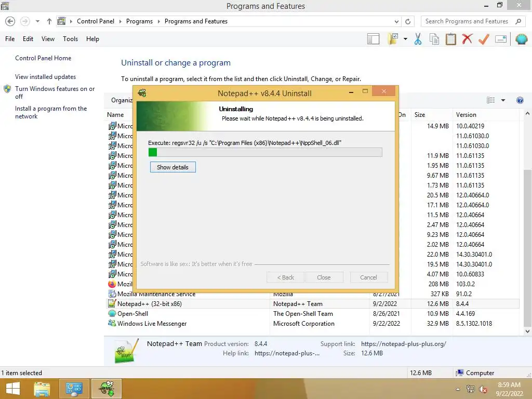Click the Forward navigation arrow
The width and height of the screenshot is (532, 399).
click(25, 21)
